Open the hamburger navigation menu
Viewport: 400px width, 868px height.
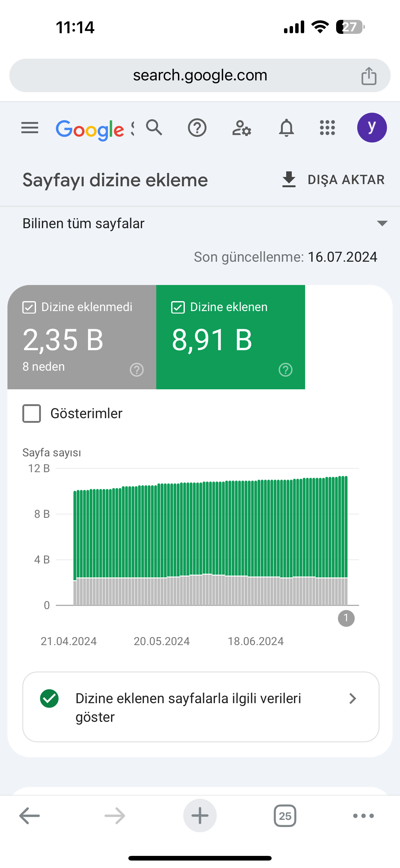pos(30,128)
